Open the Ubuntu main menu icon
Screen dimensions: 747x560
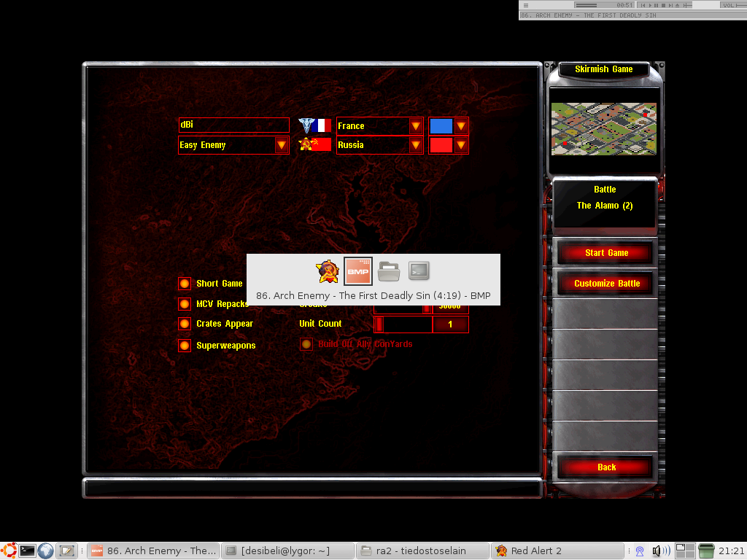[x=9, y=551]
